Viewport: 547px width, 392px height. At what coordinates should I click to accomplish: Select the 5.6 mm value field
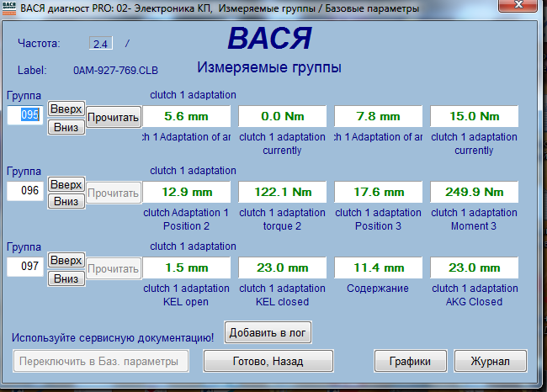187,116
